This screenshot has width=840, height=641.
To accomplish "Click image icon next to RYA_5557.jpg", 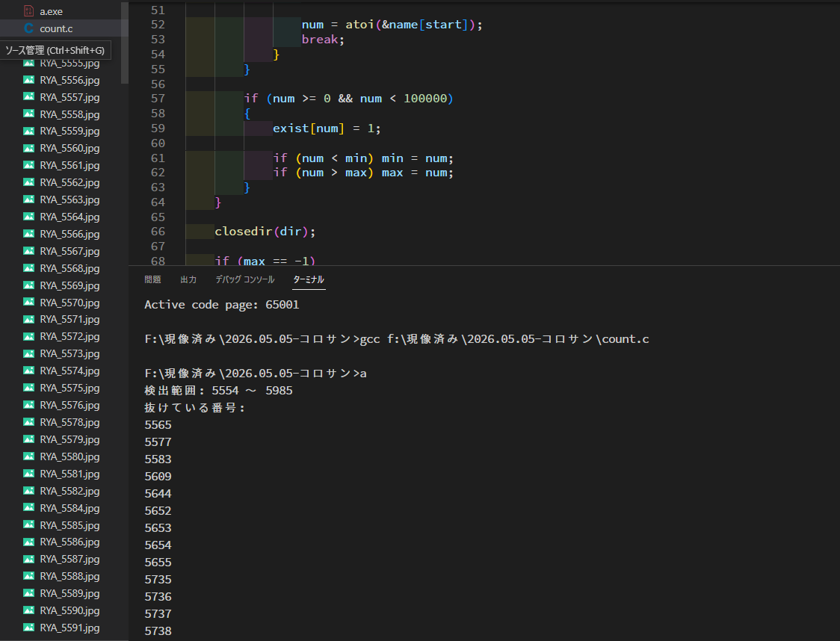I will (x=29, y=97).
